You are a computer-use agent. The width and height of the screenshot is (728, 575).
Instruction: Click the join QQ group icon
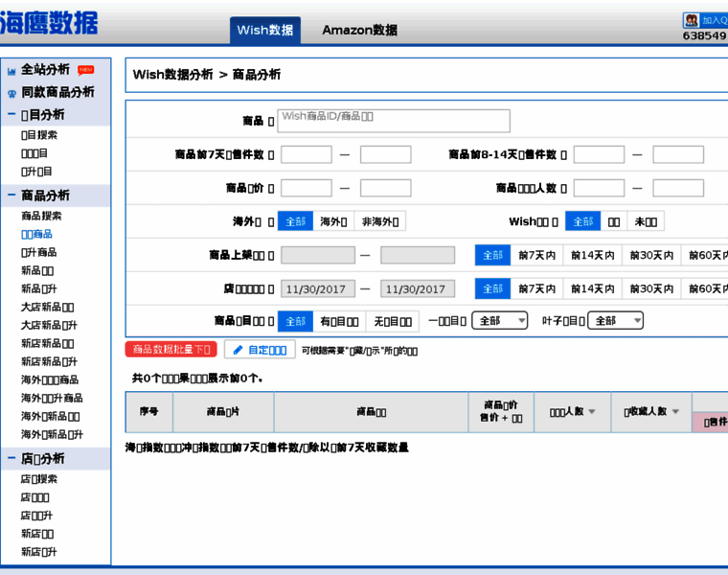(x=690, y=20)
